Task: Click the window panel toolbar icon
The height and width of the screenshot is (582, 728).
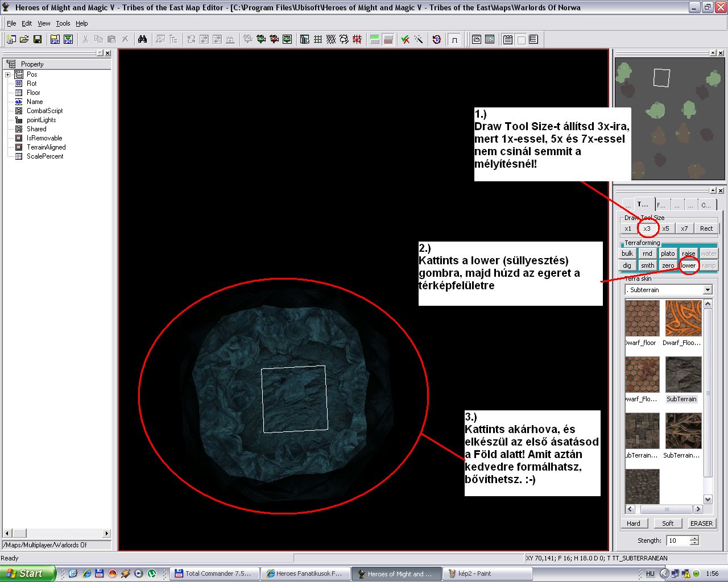Action: click(477, 39)
